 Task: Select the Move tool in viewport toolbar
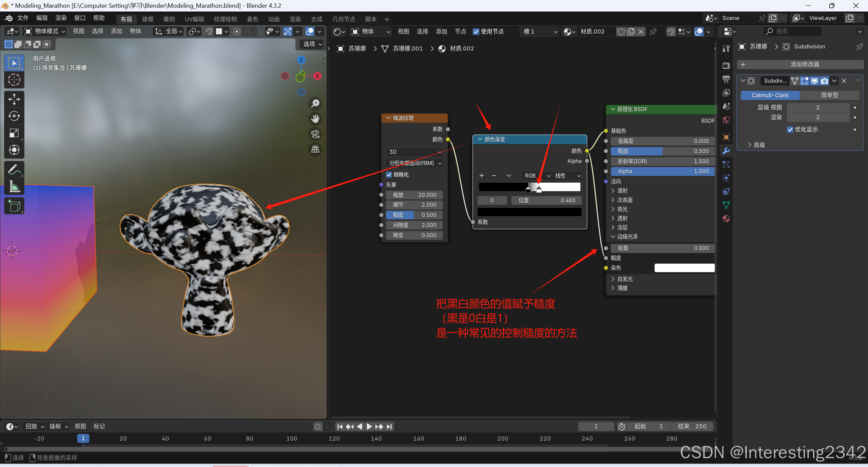tap(14, 99)
